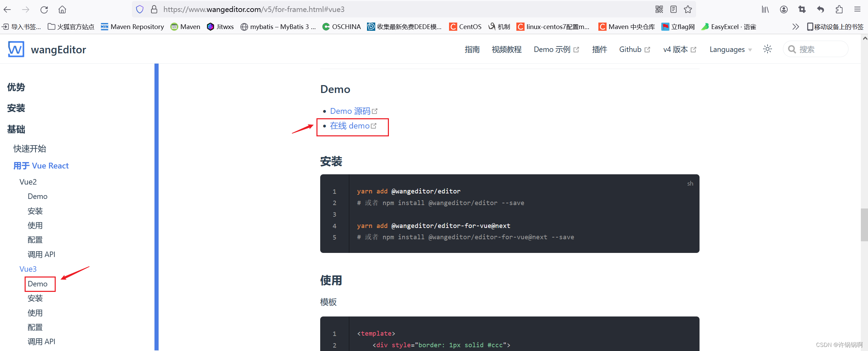Open Demo 示例 external link
This screenshot has height=351, width=868.
point(556,50)
